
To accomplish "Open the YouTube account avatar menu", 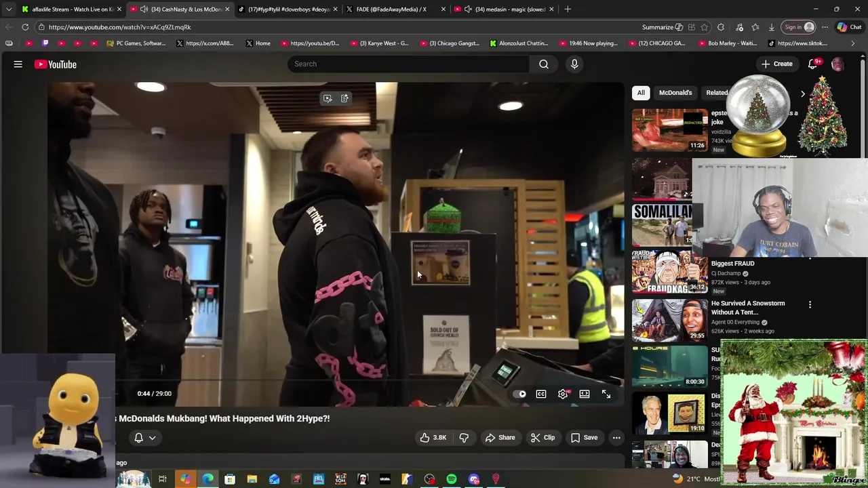I will click(837, 64).
